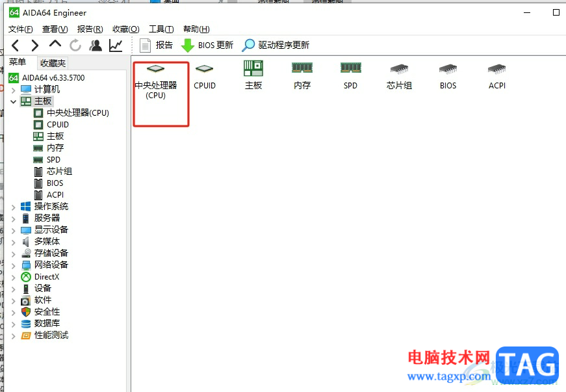Select BIOS in the tree
The width and height of the screenshot is (566, 392).
(48, 183)
